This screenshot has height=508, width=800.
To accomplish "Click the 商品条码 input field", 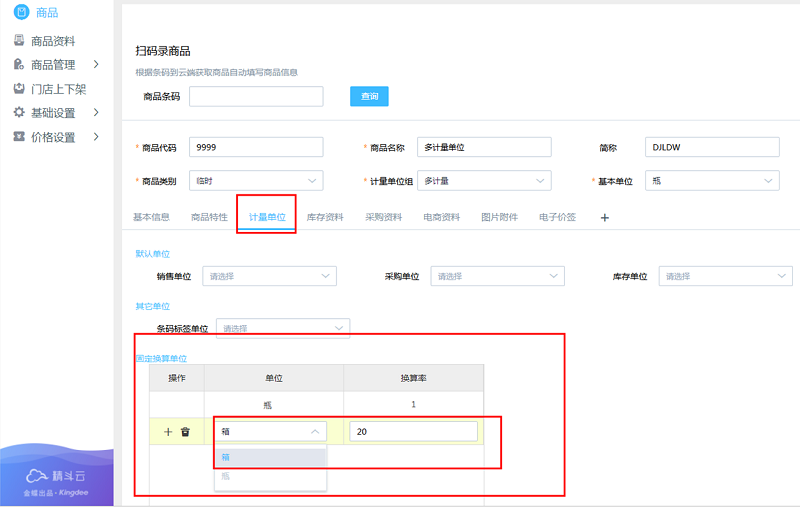I will pyautogui.click(x=256, y=96).
